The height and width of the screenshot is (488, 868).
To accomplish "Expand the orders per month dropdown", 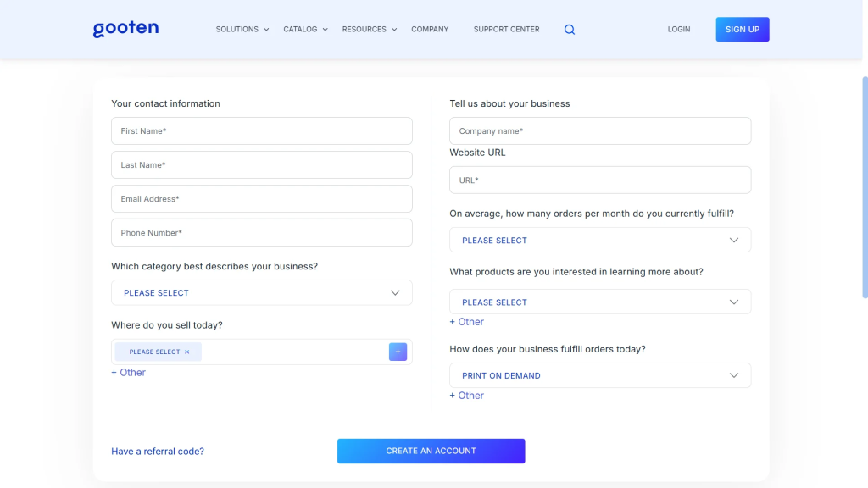I will (x=599, y=241).
